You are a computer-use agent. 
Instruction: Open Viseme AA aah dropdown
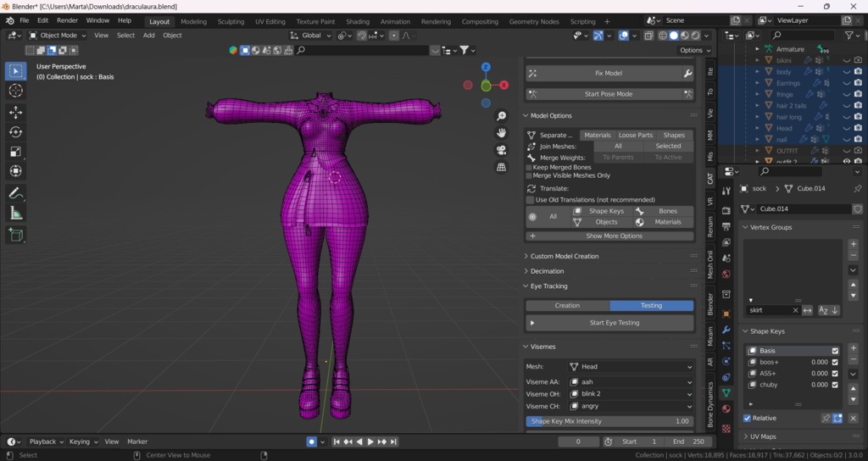[631, 382]
